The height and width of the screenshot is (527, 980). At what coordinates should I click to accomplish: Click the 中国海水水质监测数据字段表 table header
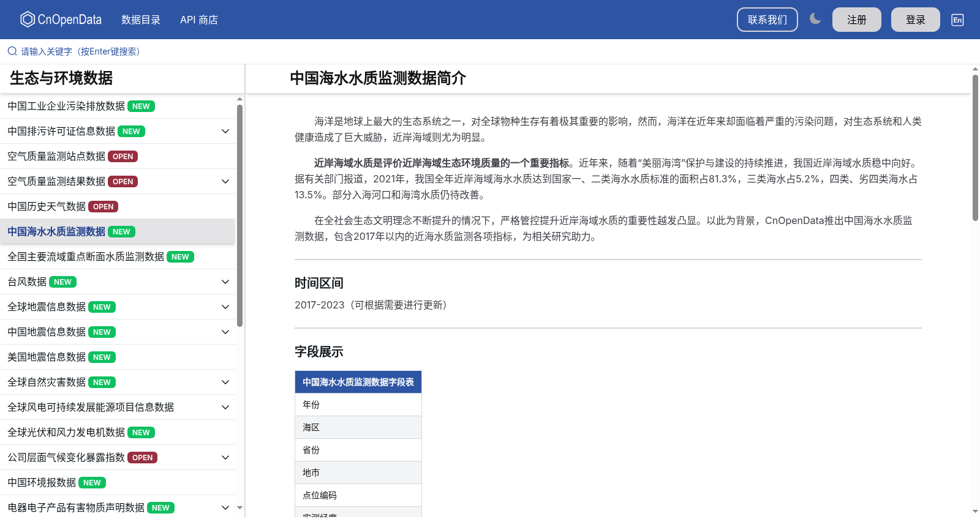[x=358, y=382]
